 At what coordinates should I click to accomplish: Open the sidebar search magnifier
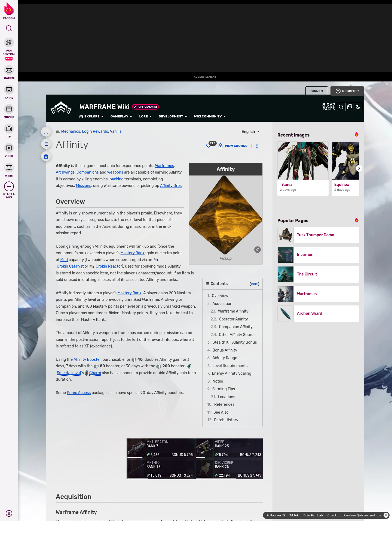point(9,29)
